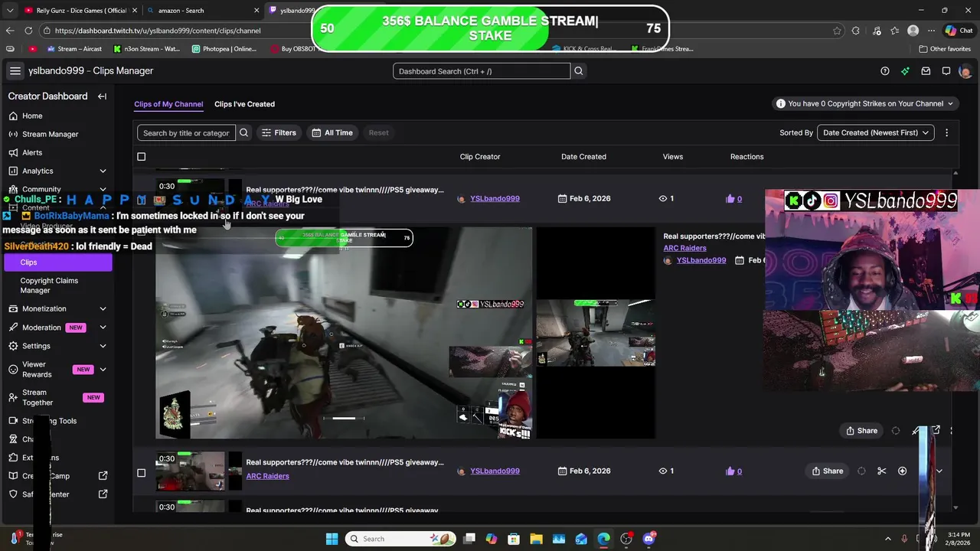Image resolution: width=980 pixels, height=551 pixels.
Task: Open ARC Raiders link in expanded clip details
Action: click(x=684, y=248)
